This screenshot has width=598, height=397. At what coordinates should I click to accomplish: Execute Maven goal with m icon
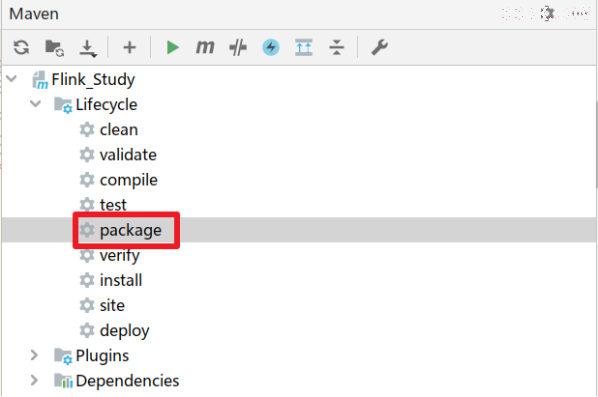pyautogui.click(x=205, y=47)
